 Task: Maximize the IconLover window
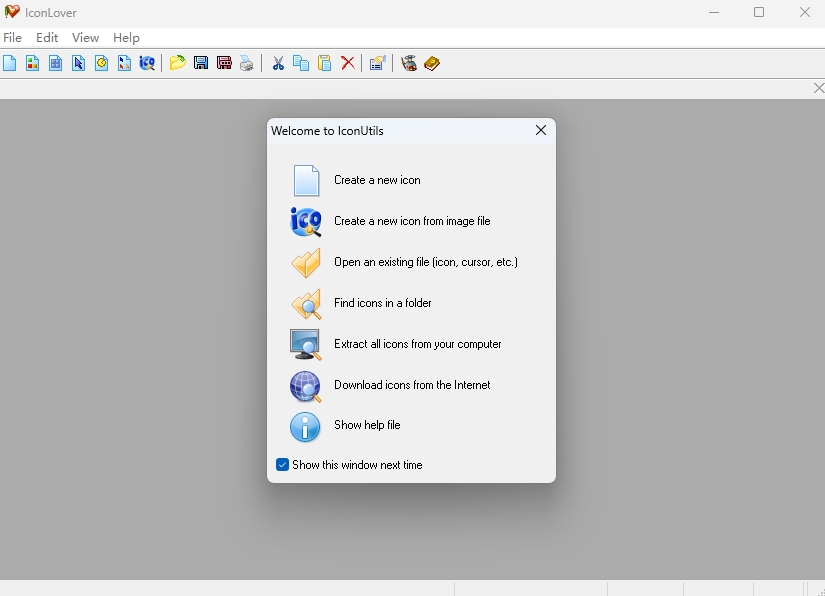tap(759, 12)
